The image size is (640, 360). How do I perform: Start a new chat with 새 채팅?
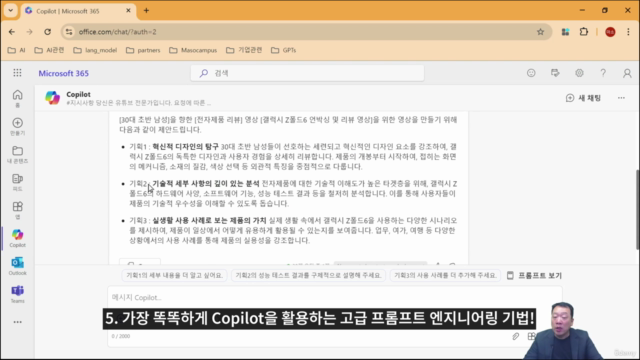583,98
